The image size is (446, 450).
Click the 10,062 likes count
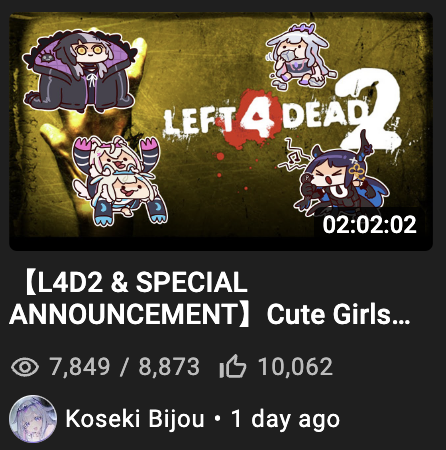click(x=295, y=367)
